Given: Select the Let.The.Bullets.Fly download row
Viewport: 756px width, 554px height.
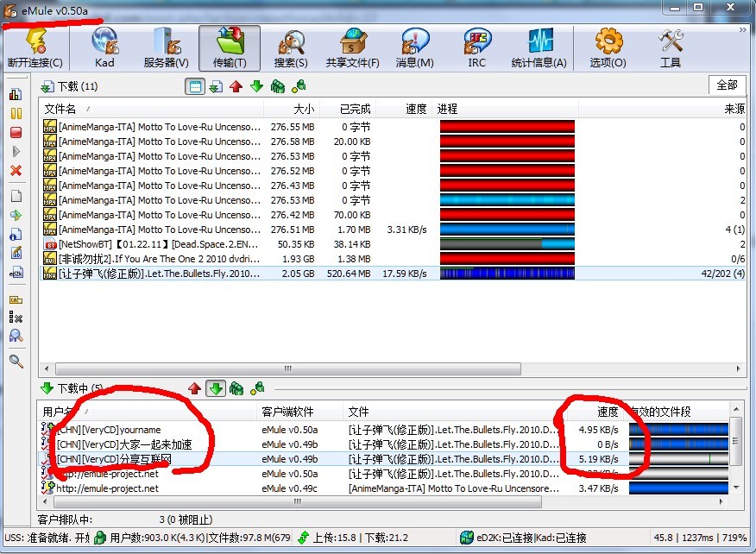Looking at the screenshot, I should pos(393,274).
